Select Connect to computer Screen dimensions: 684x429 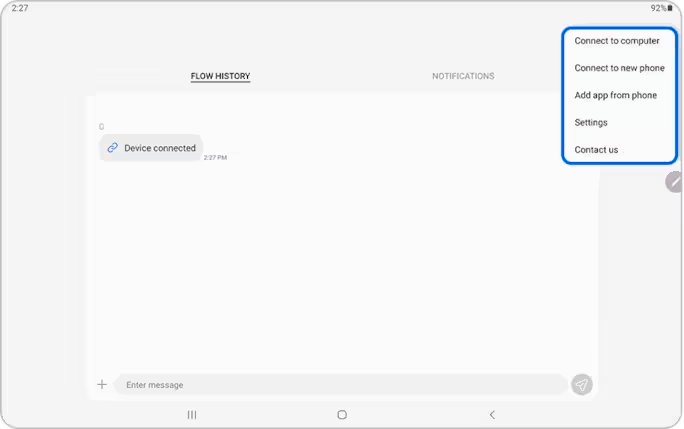(x=619, y=41)
